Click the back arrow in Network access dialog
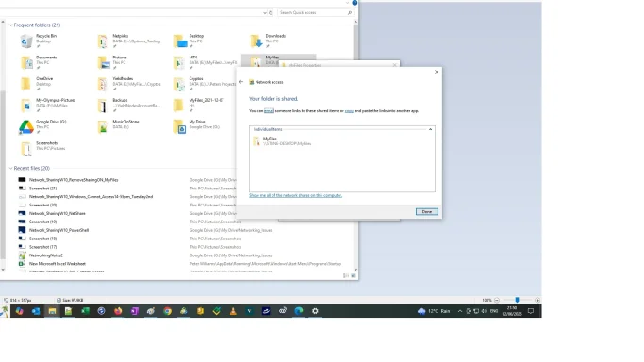Image resolution: width=644 pixels, height=362 pixels. tap(241, 82)
